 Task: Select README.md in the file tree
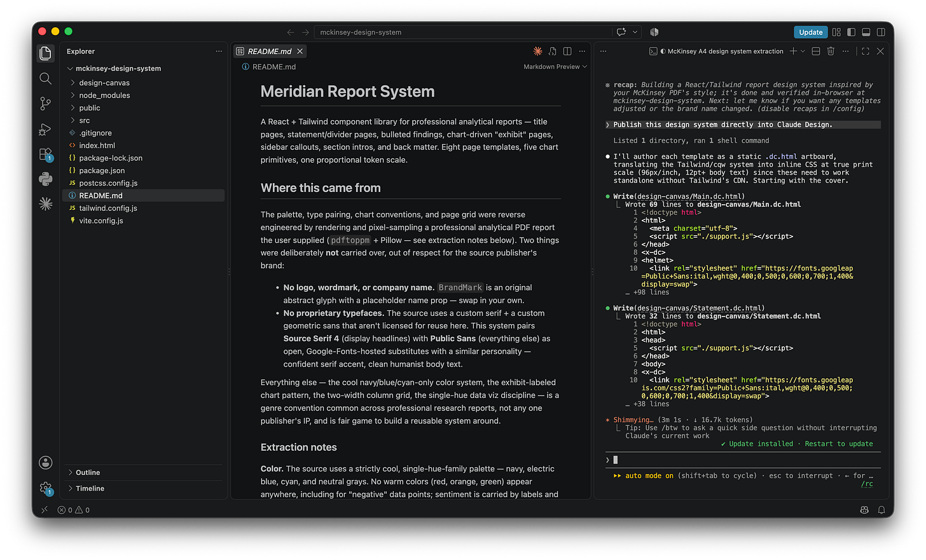click(144, 196)
